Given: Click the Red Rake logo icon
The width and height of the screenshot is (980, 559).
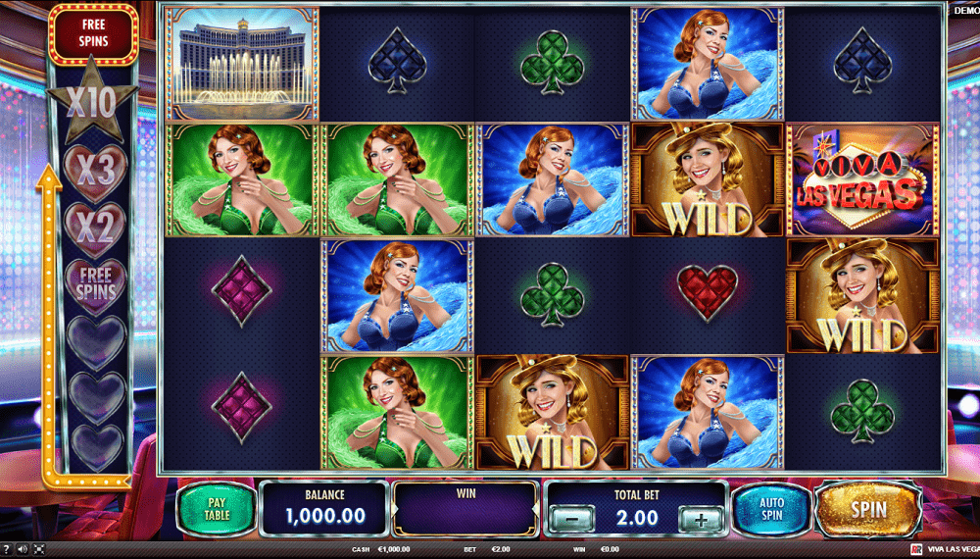Looking at the screenshot, I should (x=916, y=549).
